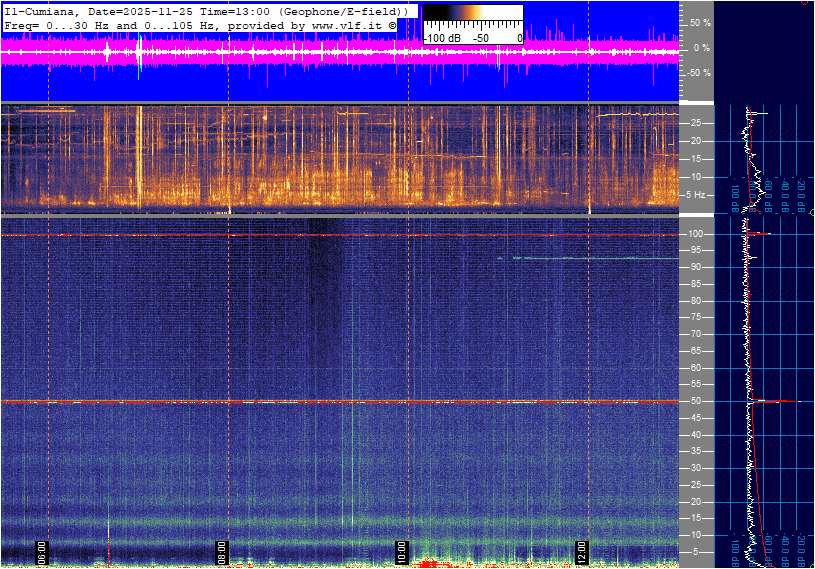This screenshot has width=815, height=569.
Task: Click the -100 dB label on color scale
Action: 441,38
